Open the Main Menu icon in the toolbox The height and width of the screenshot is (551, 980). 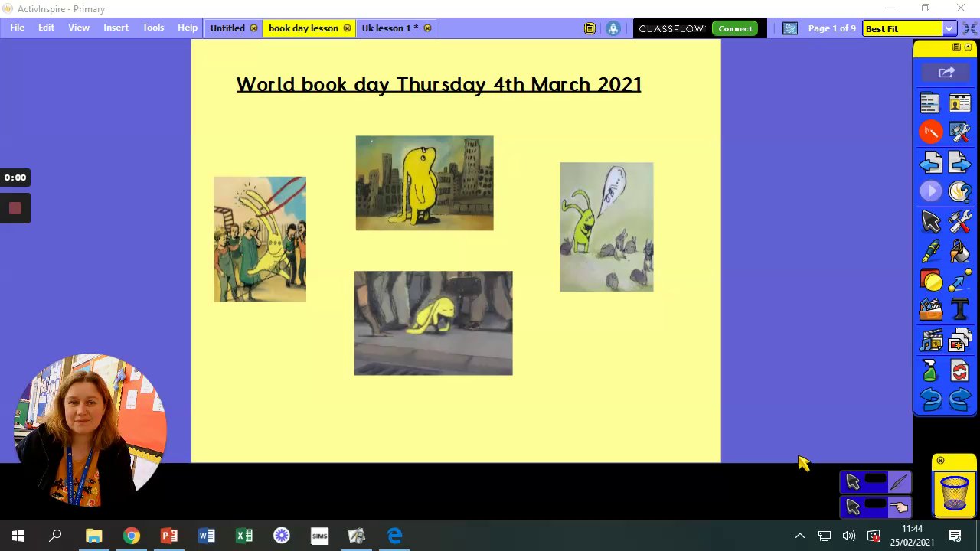(929, 103)
